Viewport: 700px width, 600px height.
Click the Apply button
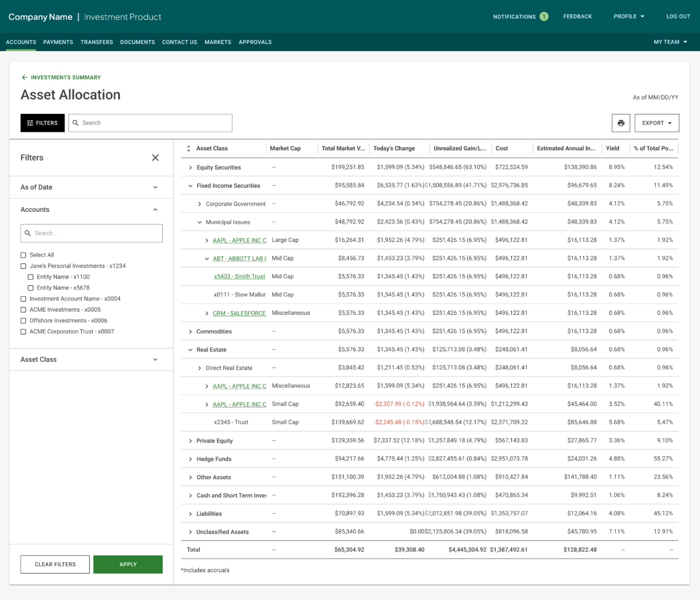pos(128,564)
